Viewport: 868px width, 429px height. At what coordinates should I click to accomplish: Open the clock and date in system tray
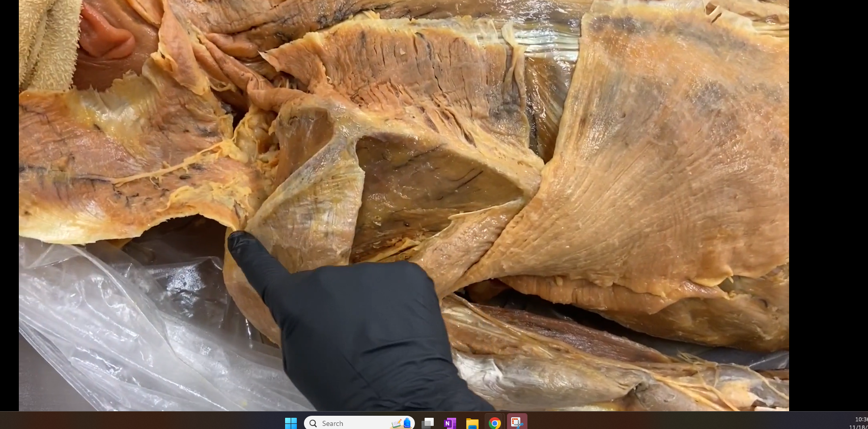click(x=858, y=423)
